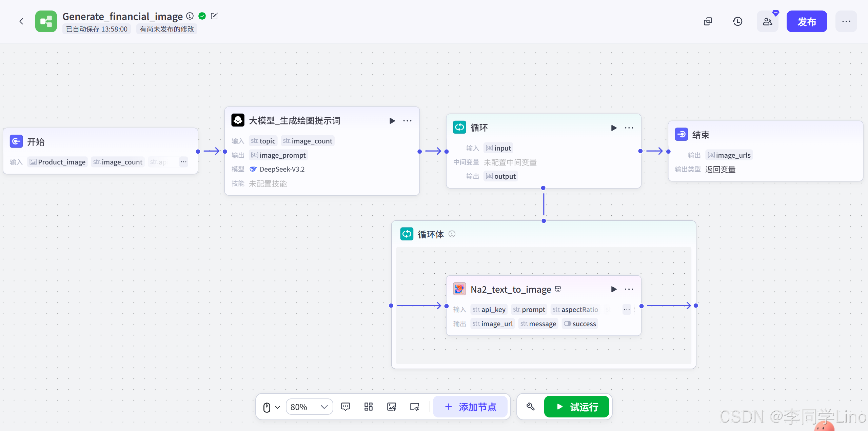This screenshot has width=868, height=431.
Task: Click the 发布 publish button
Action: (807, 21)
